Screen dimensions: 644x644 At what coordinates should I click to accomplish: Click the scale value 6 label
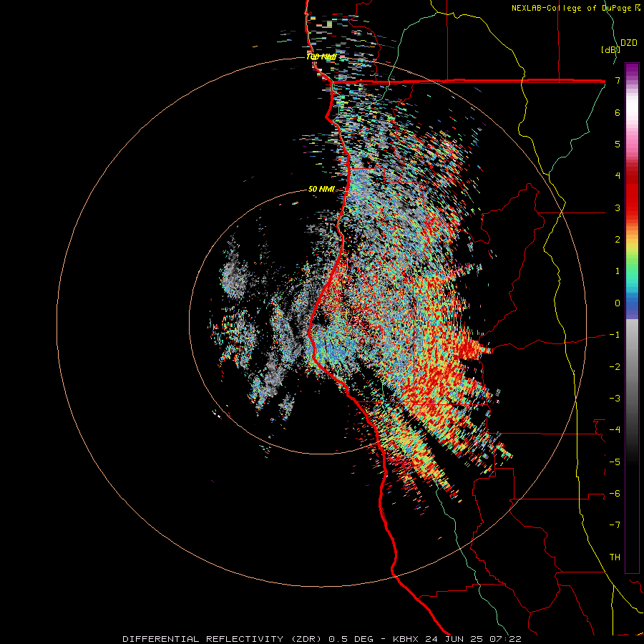618,112
